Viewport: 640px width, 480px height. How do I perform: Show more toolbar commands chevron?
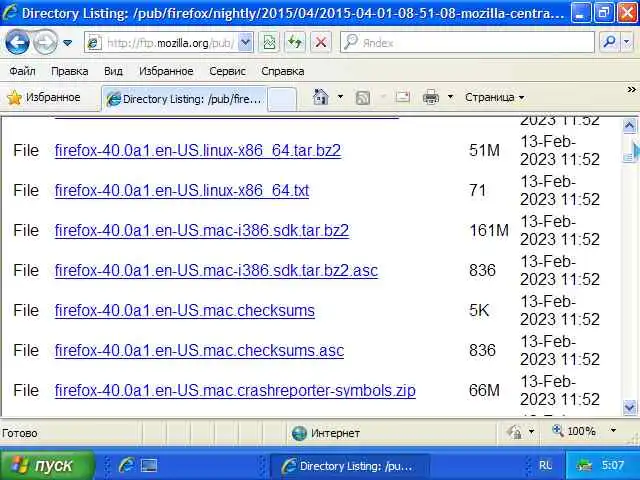631,89
